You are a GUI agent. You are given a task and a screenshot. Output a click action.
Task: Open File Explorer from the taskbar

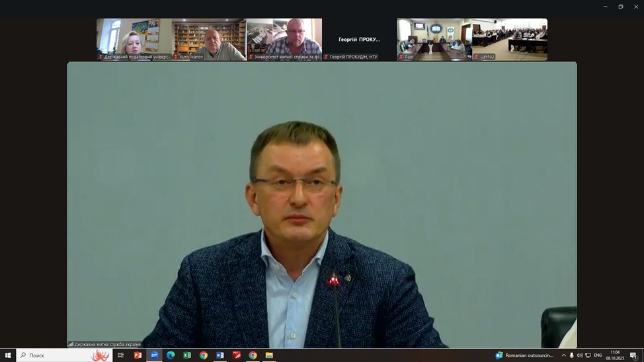click(x=269, y=355)
